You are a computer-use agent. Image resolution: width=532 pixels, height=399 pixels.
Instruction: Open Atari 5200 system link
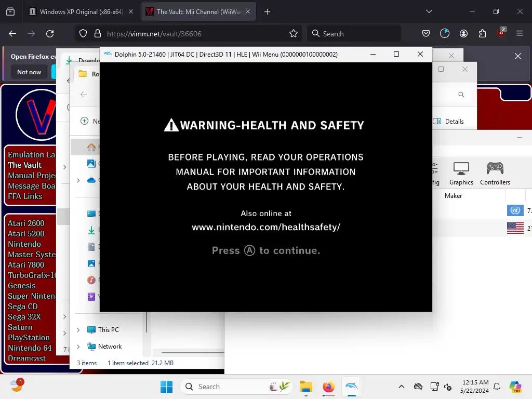click(x=26, y=234)
